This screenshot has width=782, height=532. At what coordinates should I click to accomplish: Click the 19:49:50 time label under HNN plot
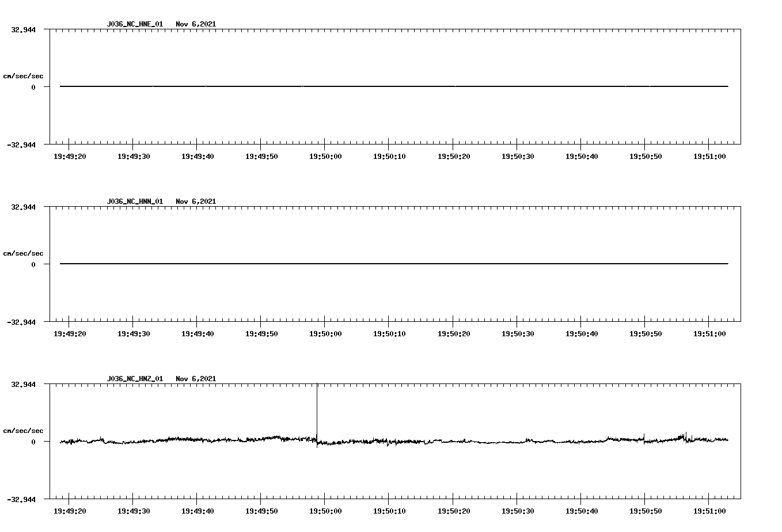(261, 333)
